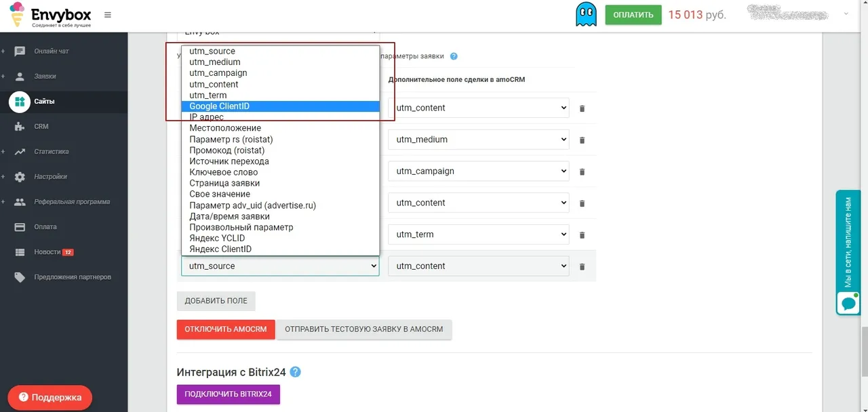Open the utm_term amoCRM field dropdown
This screenshot has height=412, width=868.
479,234
